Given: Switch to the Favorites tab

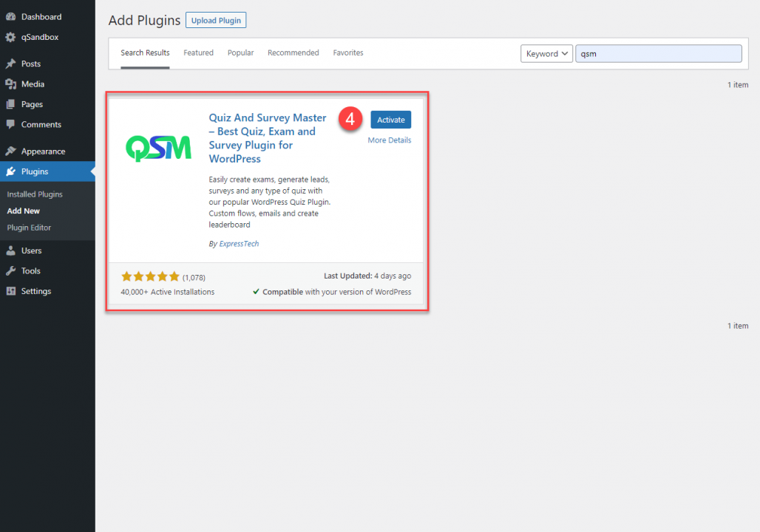Looking at the screenshot, I should click(x=347, y=52).
